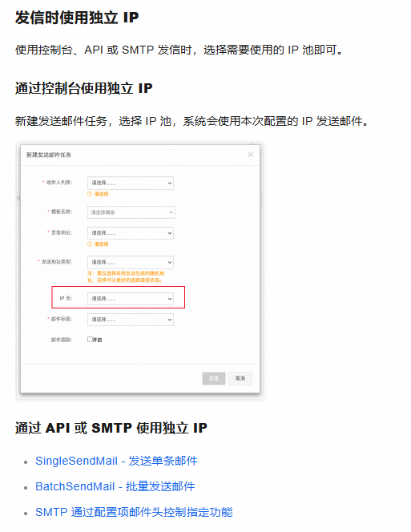The height and width of the screenshot is (532, 411).
Task: Open the IP 池 dropdown
Action: click(x=131, y=299)
